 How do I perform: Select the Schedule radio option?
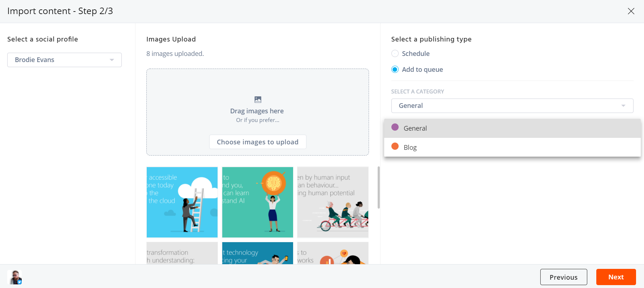tap(395, 54)
